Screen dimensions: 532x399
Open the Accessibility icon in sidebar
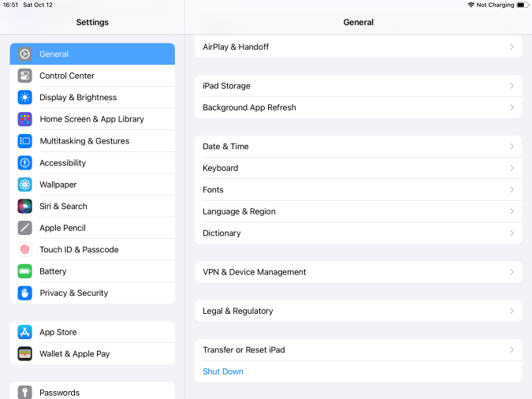(x=24, y=162)
